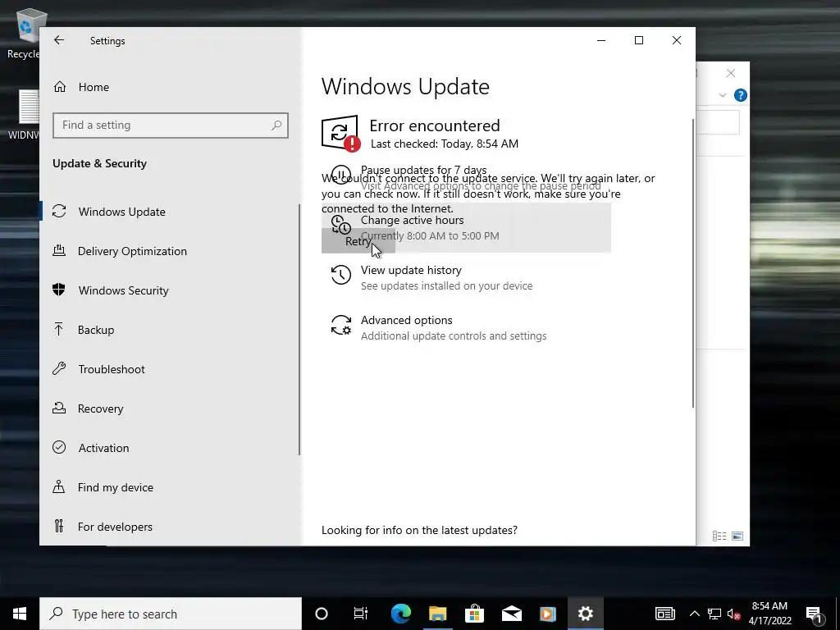Screen dimensions: 840x630
Task: Click the Delivery Optimization icon
Action: [x=59, y=250]
